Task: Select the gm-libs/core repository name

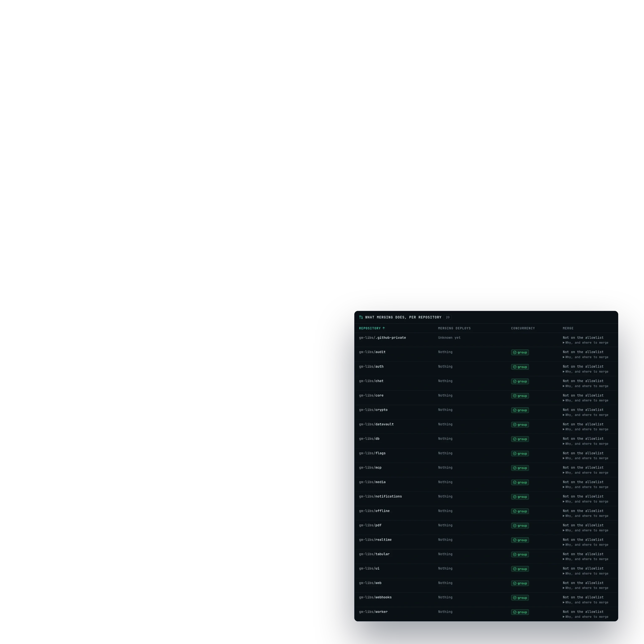Action: 371,396
